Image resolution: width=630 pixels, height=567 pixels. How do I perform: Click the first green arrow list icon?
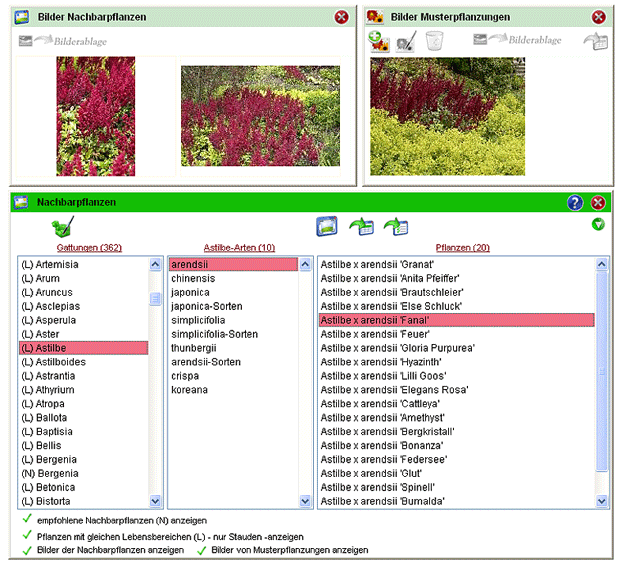click(x=362, y=227)
